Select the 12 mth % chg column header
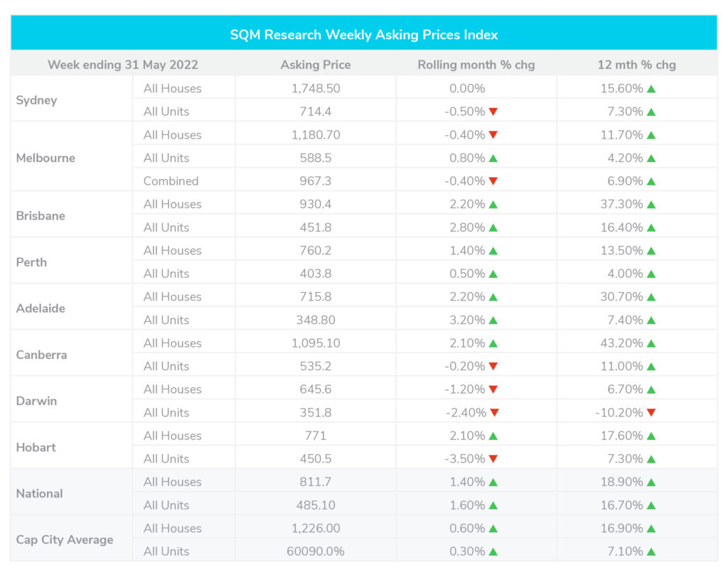Image resolution: width=728 pixels, height=575 pixels. pyautogui.click(x=636, y=65)
